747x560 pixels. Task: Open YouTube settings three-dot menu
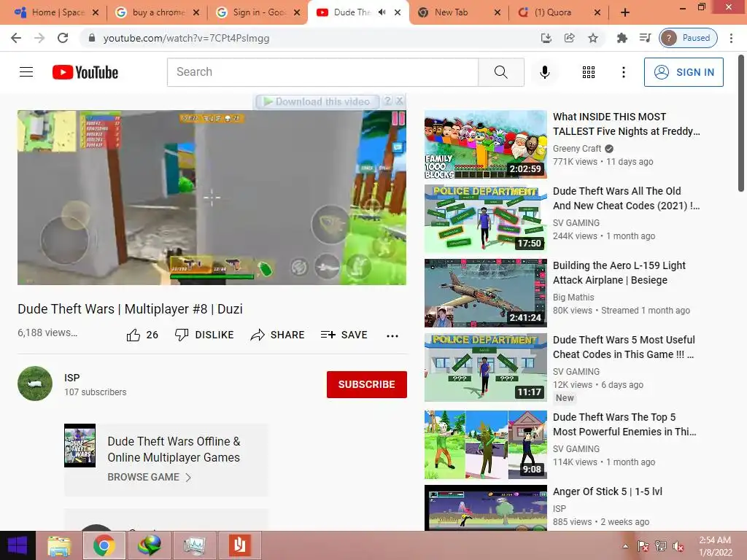pyautogui.click(x=623, y=72)
